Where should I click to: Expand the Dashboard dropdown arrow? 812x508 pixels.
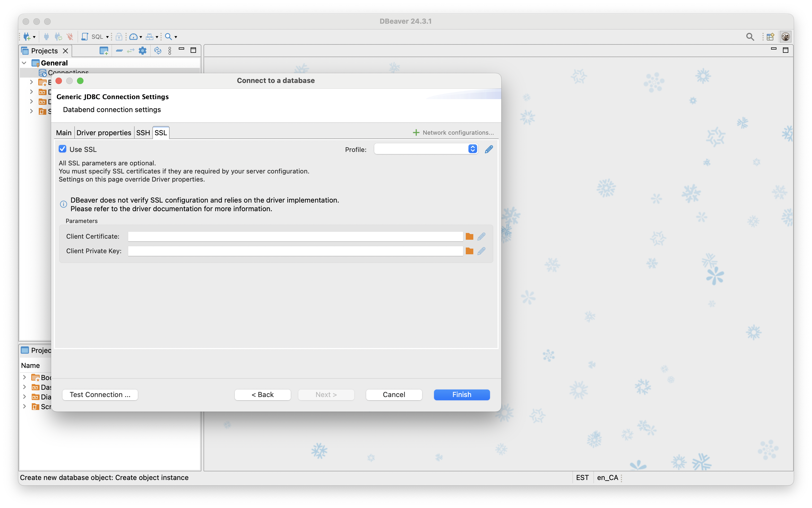[141, 37]
